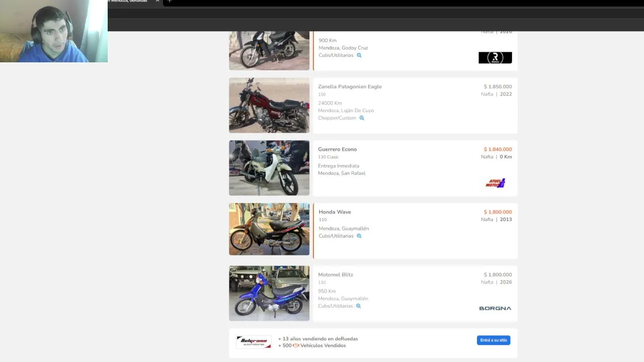This screenshot has height=362, width=644.
Task: Click the Nafta | 2022 label
Action: click(496, 94)
